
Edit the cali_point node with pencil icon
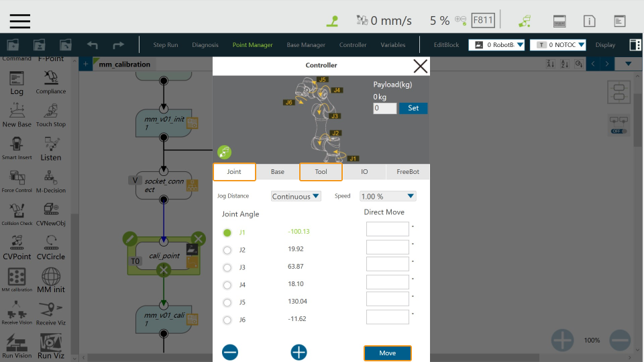pyautogui.click(x=129, y=238)
